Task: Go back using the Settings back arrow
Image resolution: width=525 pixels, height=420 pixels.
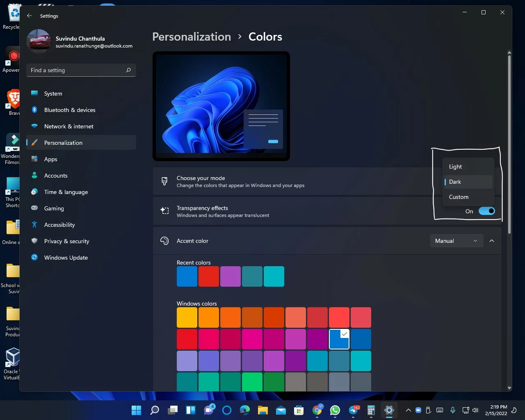Action: (x=29, y=16)
